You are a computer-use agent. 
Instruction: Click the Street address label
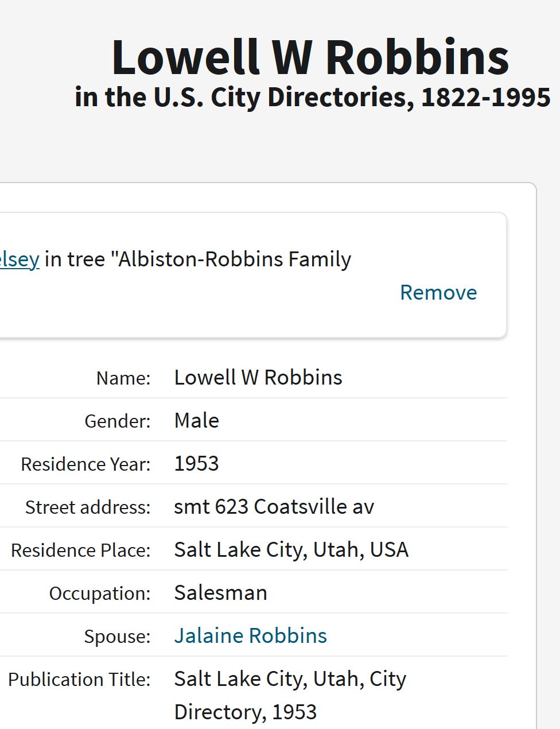[x=88, y=507]
